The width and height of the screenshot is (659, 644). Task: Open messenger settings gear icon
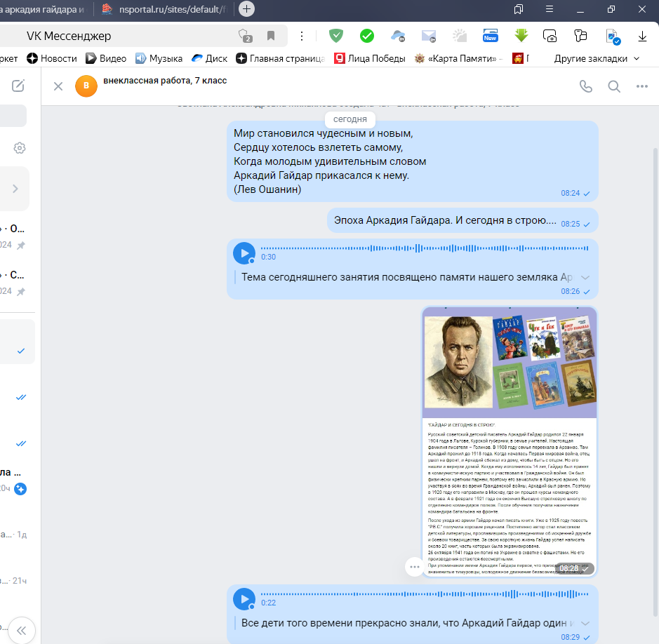pos(20,148)
